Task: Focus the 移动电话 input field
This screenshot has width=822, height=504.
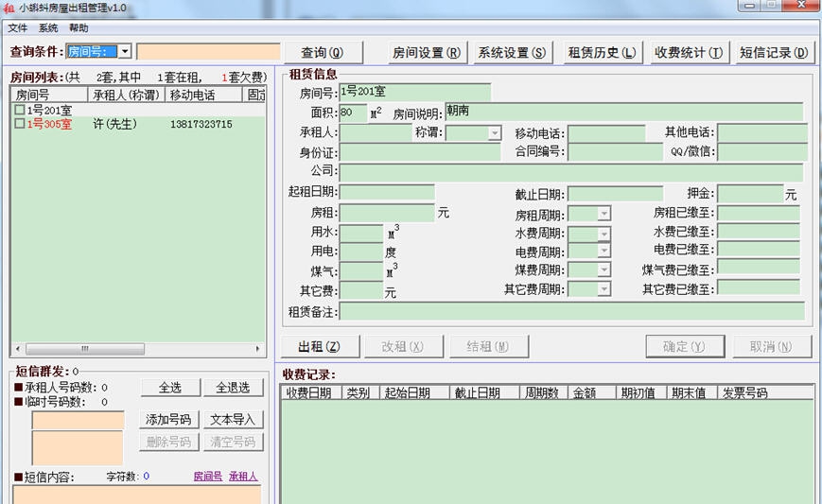Action: [x=606, y=133]
